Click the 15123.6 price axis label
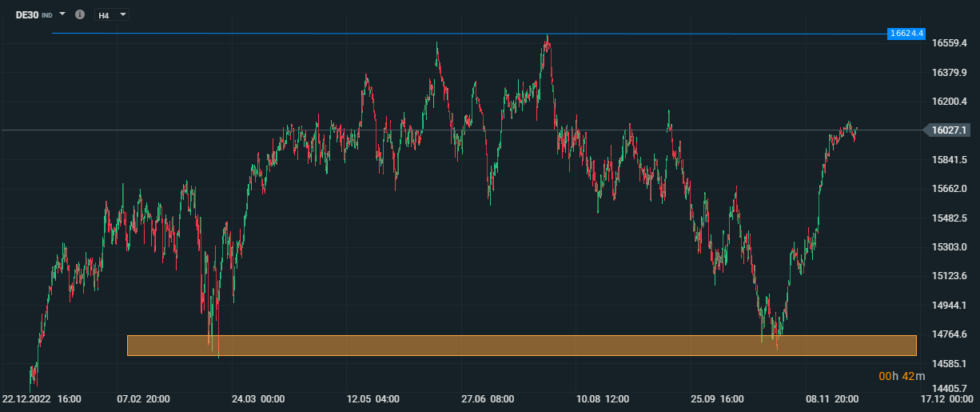The width and height of the screenshot is (980, 412). click(x=950, y=276)
